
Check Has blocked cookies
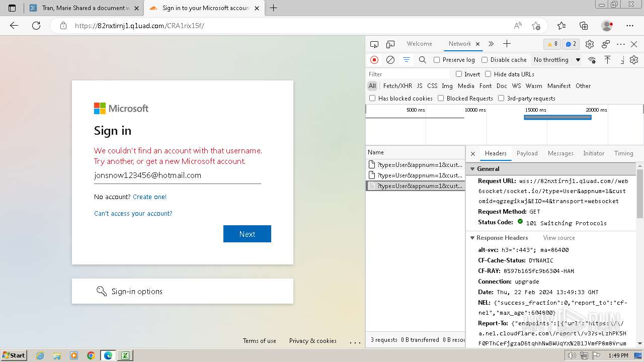[372, 98]
